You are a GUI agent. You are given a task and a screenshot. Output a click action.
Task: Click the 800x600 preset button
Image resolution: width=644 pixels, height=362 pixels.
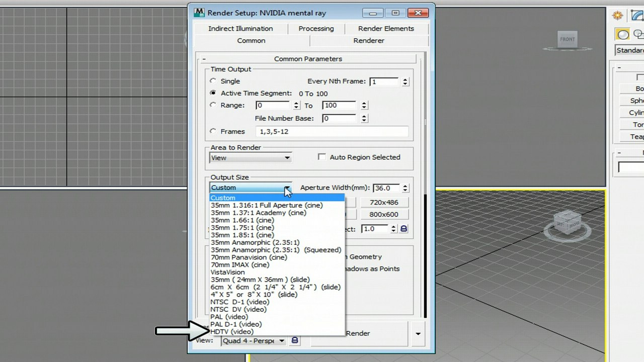click(384, 214)
